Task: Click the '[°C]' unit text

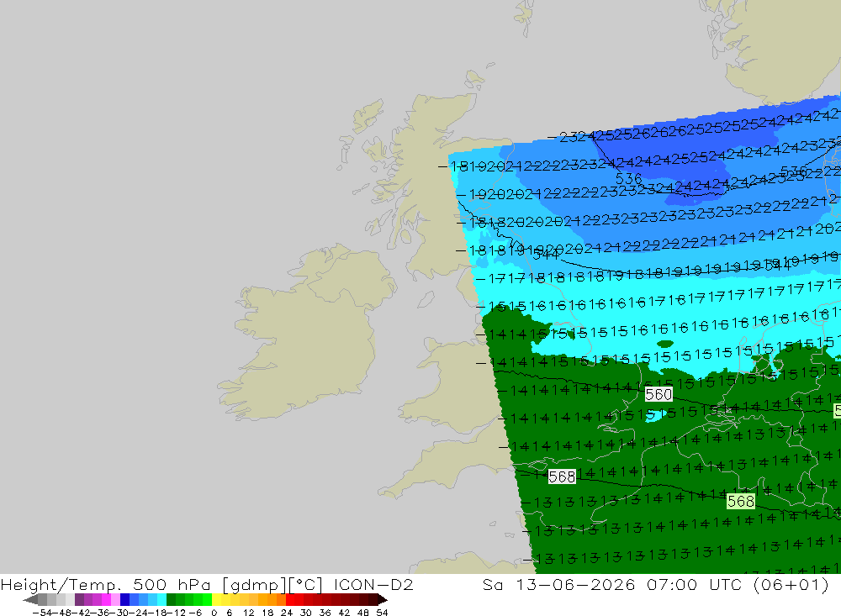Action: 305,584
